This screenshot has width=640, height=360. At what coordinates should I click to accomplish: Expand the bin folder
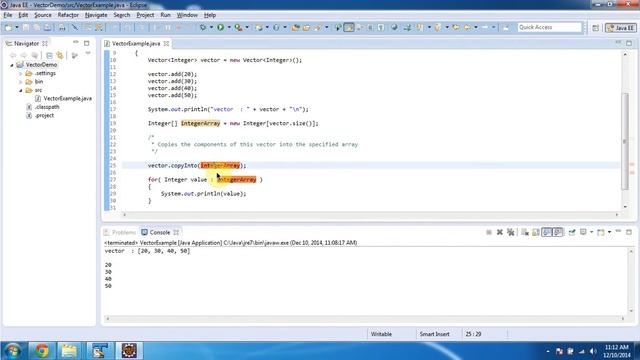coord(20,82)
